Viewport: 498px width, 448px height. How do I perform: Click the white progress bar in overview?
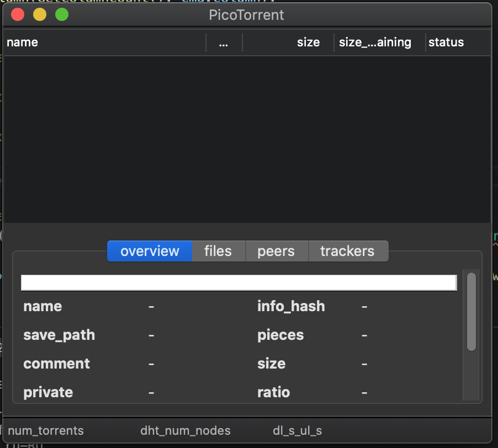click(x=239, y=282)
